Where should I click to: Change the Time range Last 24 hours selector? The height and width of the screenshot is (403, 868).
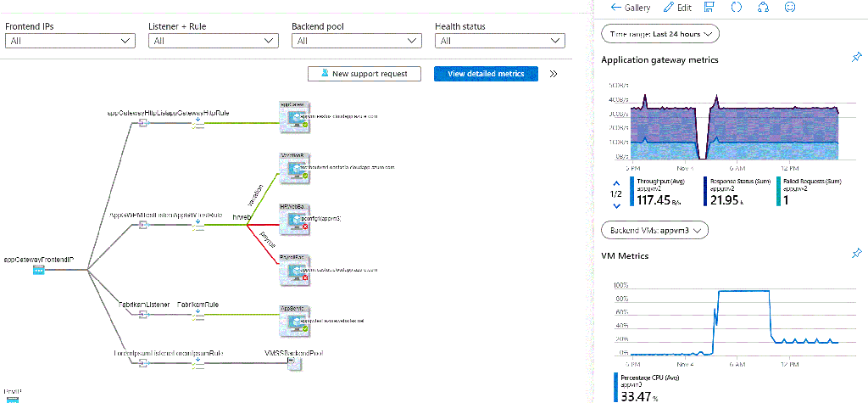click(x=659, y=34)
